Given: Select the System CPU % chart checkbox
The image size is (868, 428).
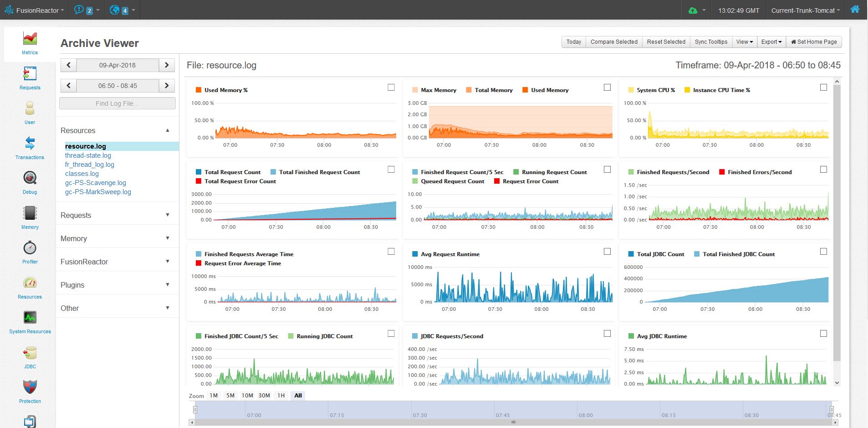Looking at the screenshot, I should click(x=823, y=87).
